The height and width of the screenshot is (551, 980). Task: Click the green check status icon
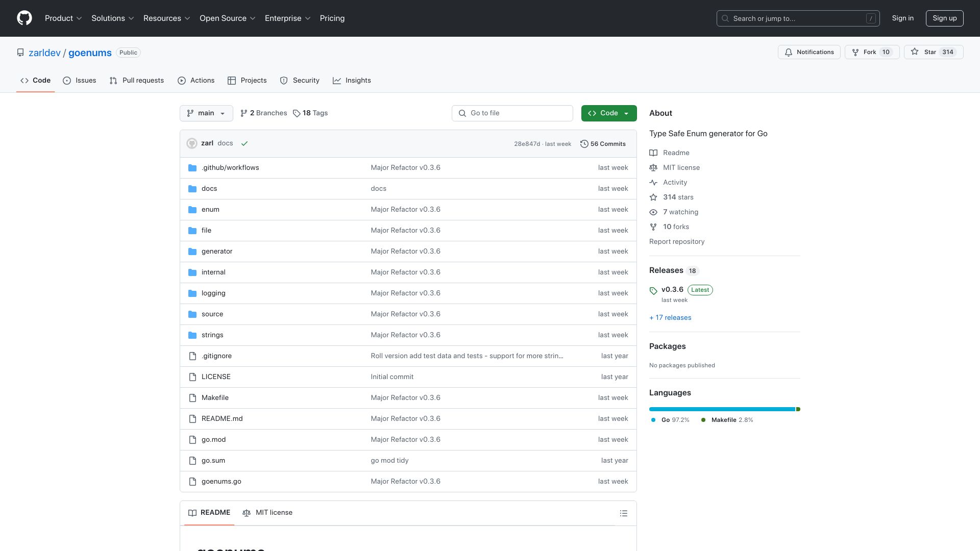tap(244, 143)
